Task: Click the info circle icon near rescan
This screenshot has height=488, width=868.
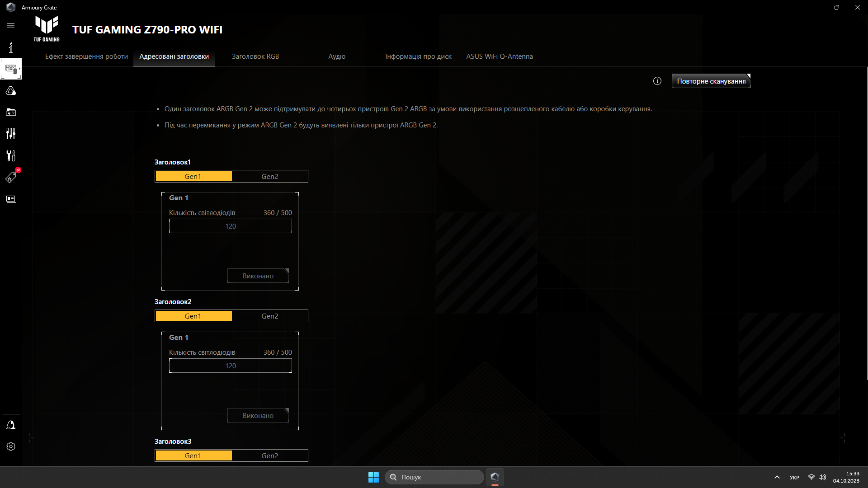Action: pyautogui.click(x=657, y=81)
